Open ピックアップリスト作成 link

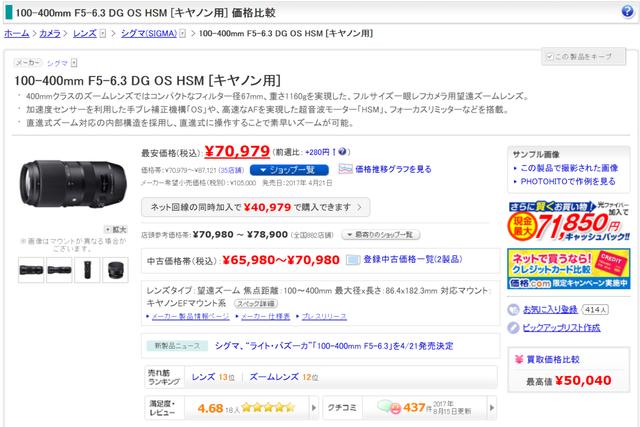(x=561, y=327)
